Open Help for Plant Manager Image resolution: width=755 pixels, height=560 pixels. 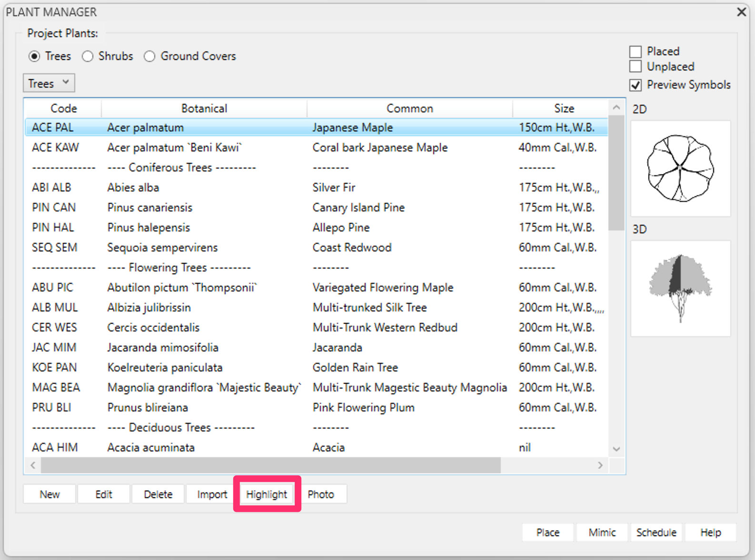click(x=711, y=532)
